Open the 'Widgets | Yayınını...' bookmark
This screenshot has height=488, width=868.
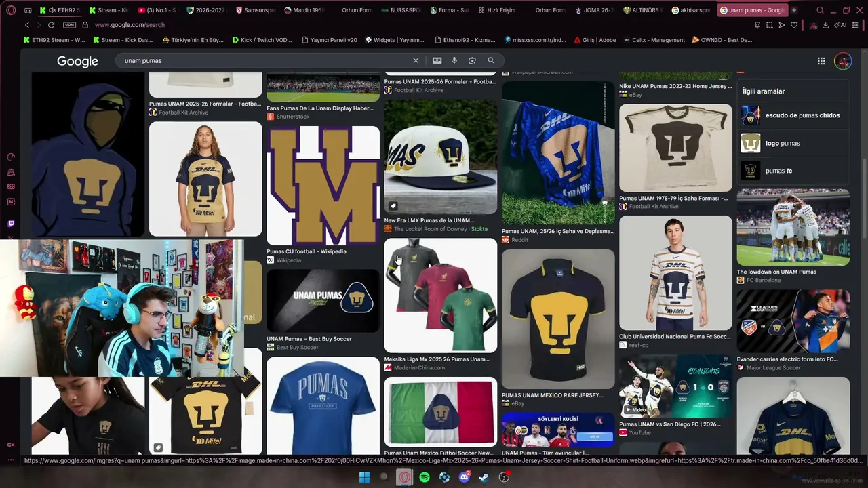394,40
